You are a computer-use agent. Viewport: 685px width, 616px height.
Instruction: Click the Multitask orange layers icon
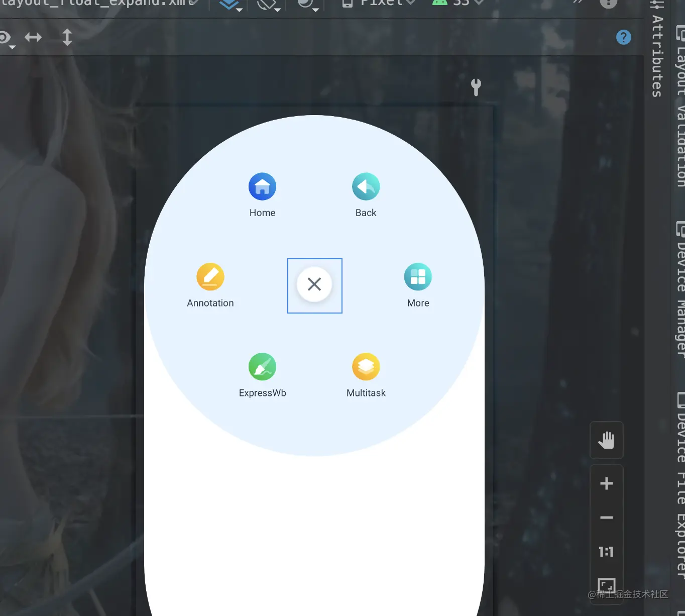click(x=366, y=366)
